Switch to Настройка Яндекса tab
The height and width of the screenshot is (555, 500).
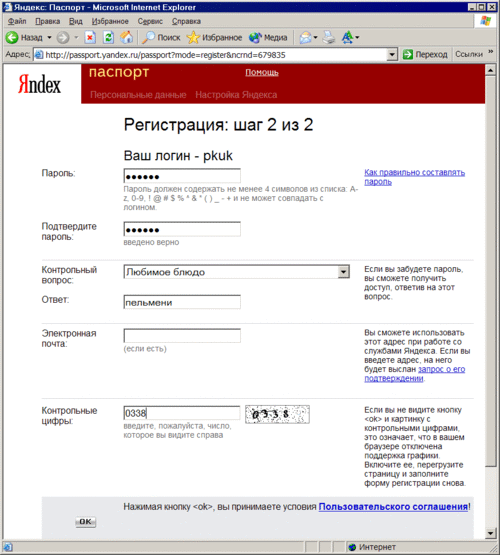[x=236, y=95]
